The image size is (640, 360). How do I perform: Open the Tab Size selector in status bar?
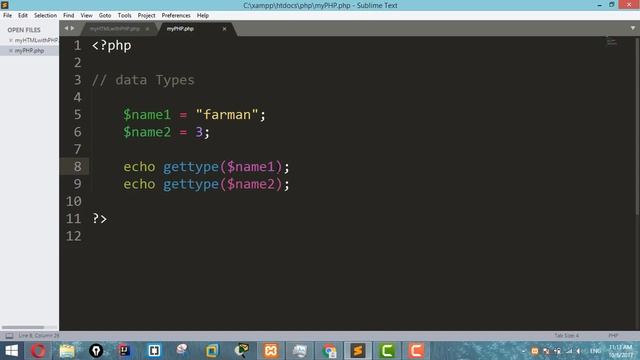click(x=567, y=336)
